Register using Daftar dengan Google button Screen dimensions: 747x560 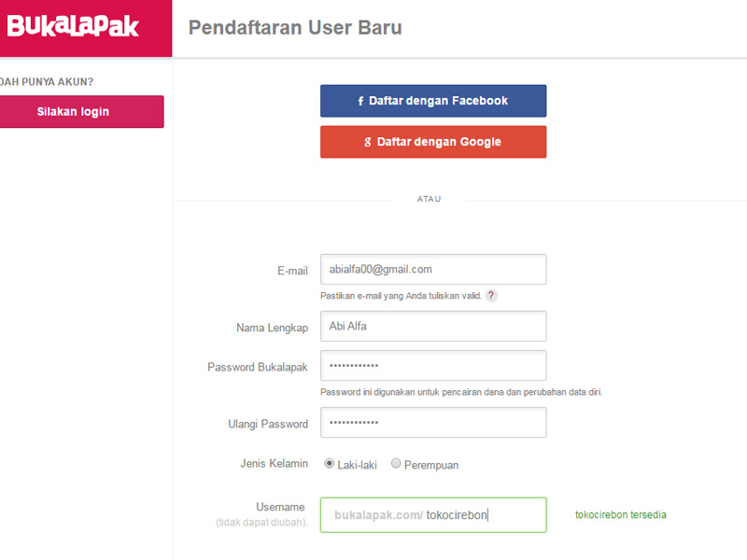433,142
